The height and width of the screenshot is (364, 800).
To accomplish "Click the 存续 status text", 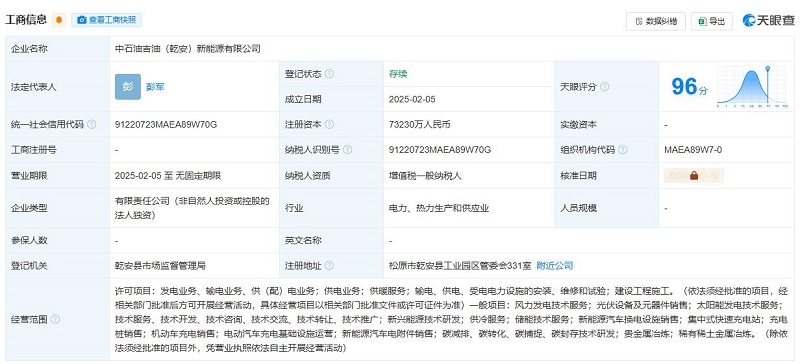I will pyautogui.click(x=398, y=74).
